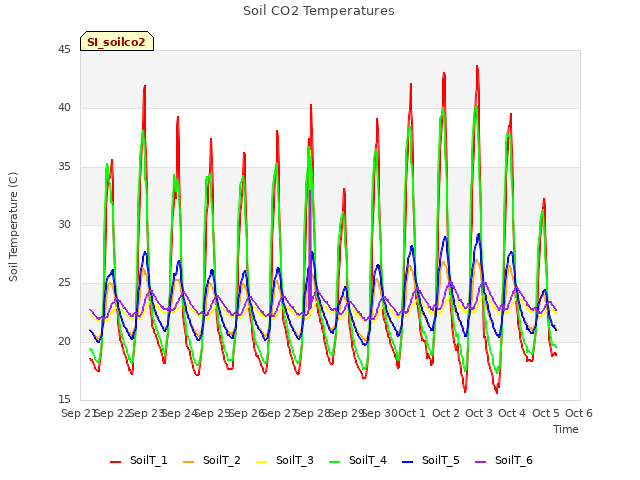Click the blue SoilT_5 legend swatch
640x480 pixels.
pyautogui.click(x=408, y=462)
